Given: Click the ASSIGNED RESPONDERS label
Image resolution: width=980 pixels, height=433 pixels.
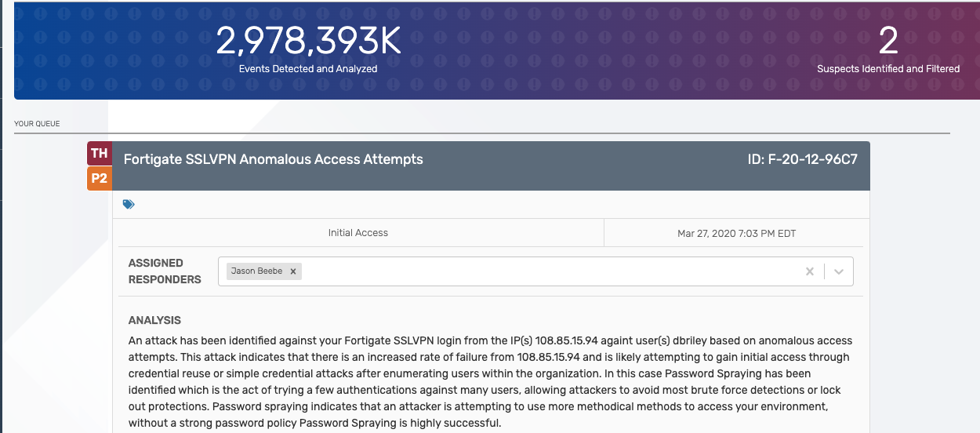Looking at the screenshot, I should point(165,271).
